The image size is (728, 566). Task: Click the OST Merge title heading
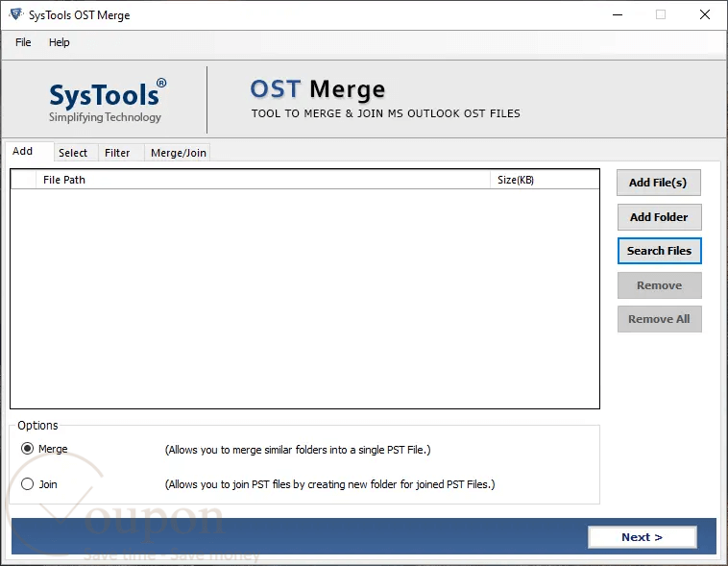point(318,89)
